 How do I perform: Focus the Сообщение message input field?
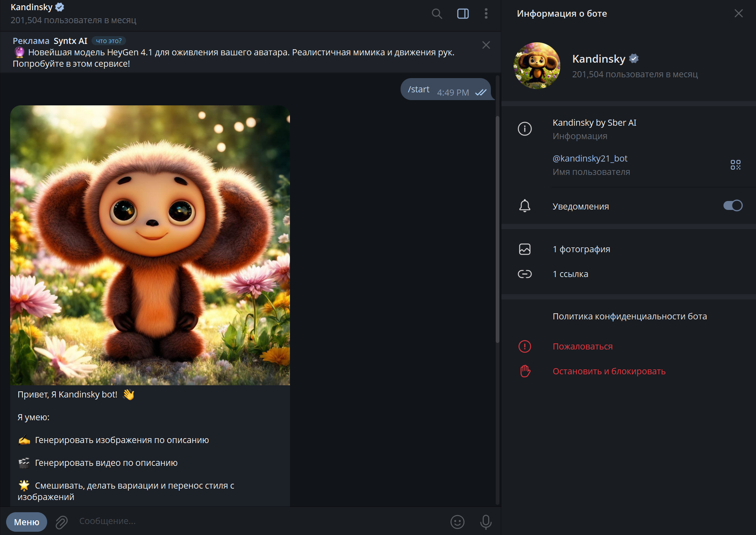pyautogui.click(x=260, y=521)
